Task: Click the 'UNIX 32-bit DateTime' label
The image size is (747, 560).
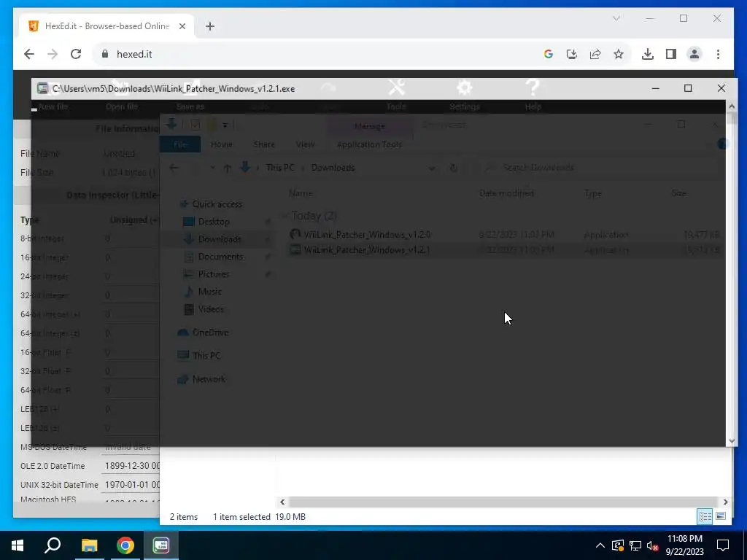Action: point(59,485)
